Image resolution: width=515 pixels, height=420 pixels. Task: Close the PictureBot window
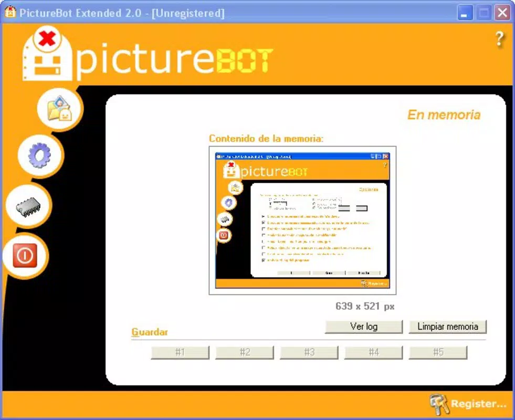pyautogui.click(x=502, y=13)
